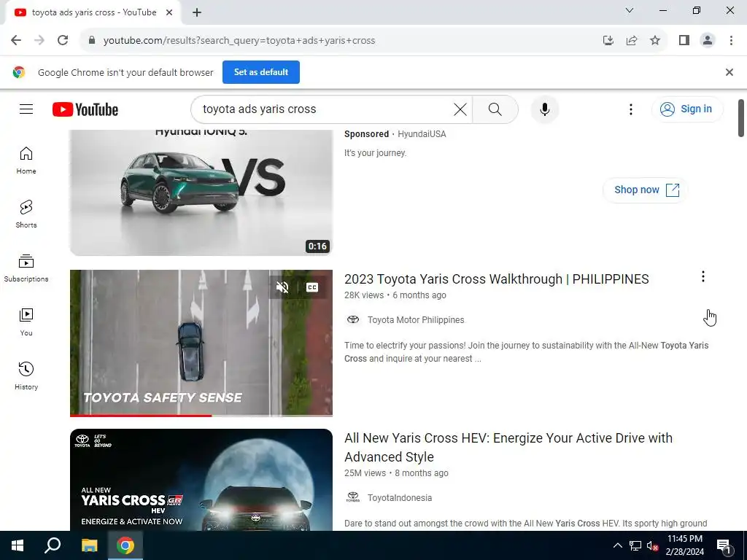The width and height of the screenshot is (747, 560).
Task: Click the YouTube logo
Action: pyautogui.click(x=85, y=109)
